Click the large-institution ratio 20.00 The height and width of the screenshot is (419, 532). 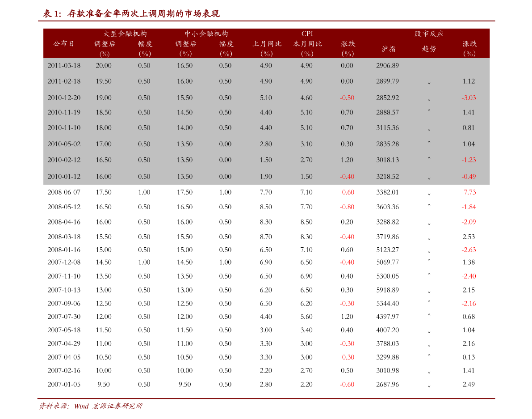104,66
